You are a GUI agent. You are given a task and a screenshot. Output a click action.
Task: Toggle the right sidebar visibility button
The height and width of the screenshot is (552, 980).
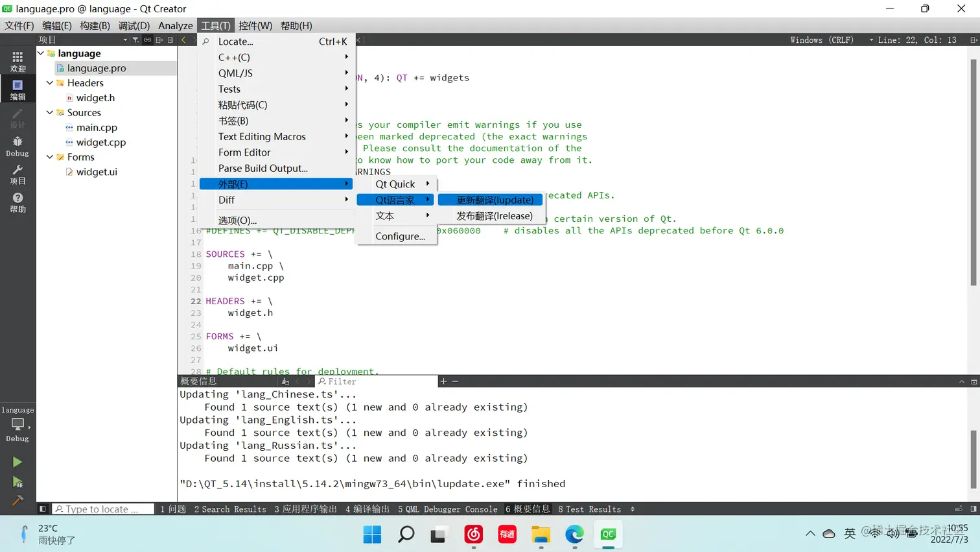[973, 509]
